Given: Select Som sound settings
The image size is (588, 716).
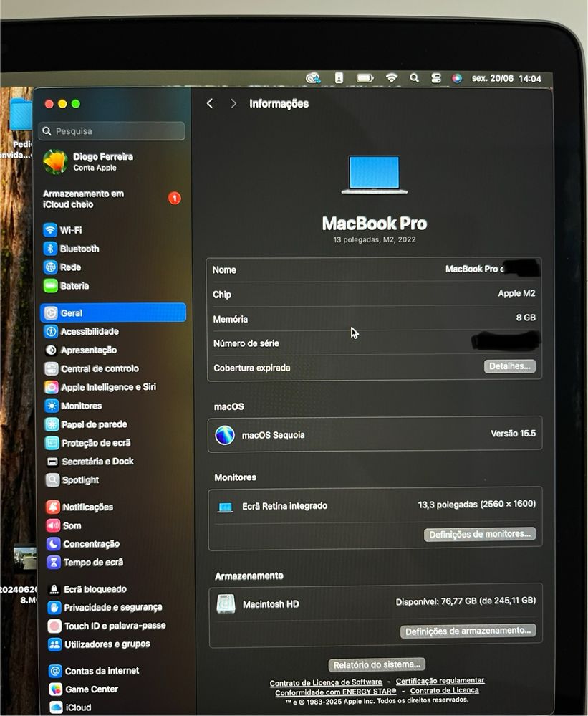Looking at the screenshot, I should pyautogui.click(x=64, y=525).
